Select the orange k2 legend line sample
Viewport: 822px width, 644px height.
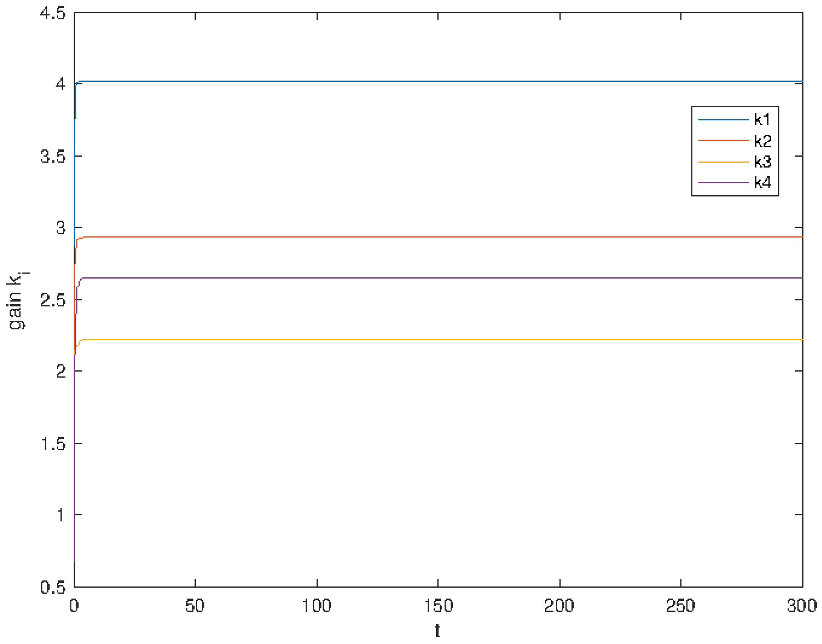[x=723, y=140]
